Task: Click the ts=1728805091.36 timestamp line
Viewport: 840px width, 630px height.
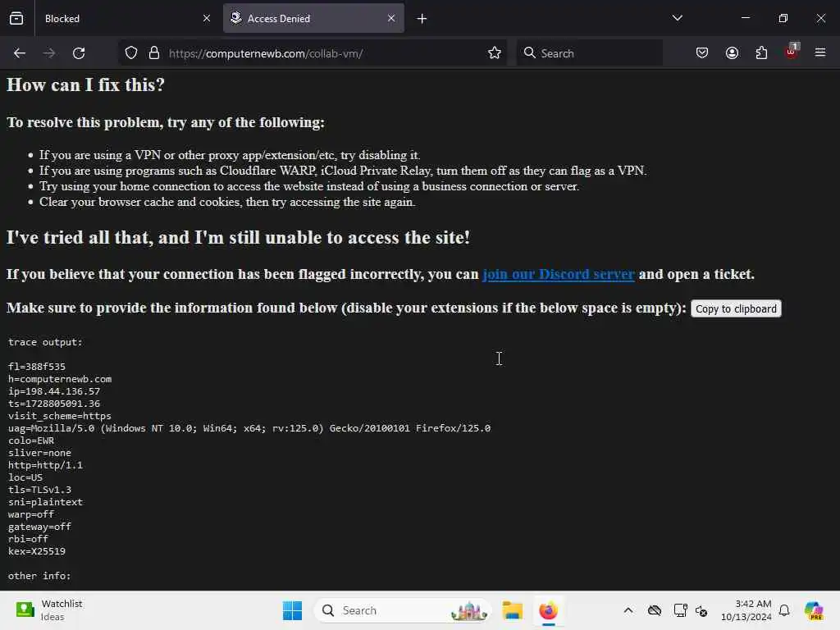Action: tap(54, 404)
